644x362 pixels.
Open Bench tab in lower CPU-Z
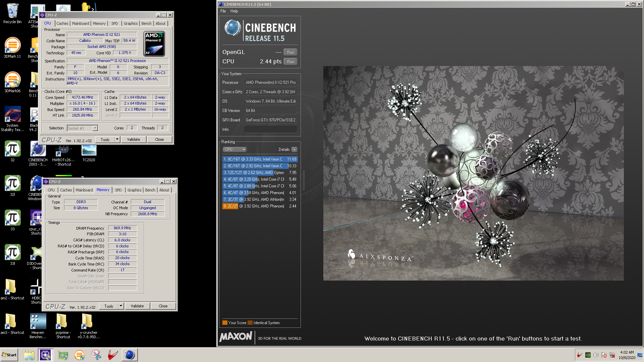[x=150, y=190]
